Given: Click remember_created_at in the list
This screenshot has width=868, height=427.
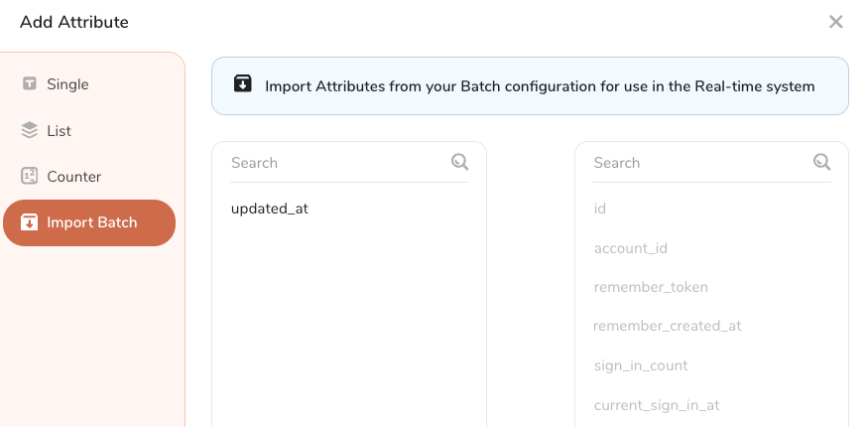Looking at the screenshot, I should tap(668, 326).
